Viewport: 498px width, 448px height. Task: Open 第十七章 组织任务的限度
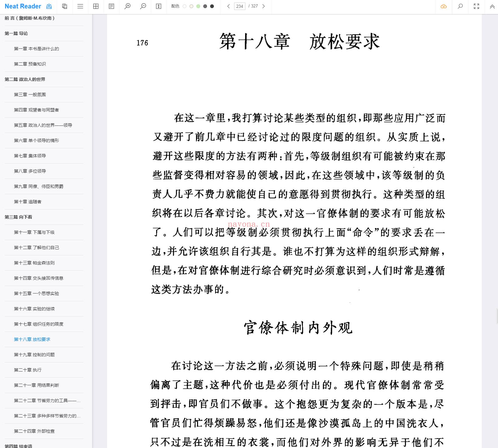(39, 324)
